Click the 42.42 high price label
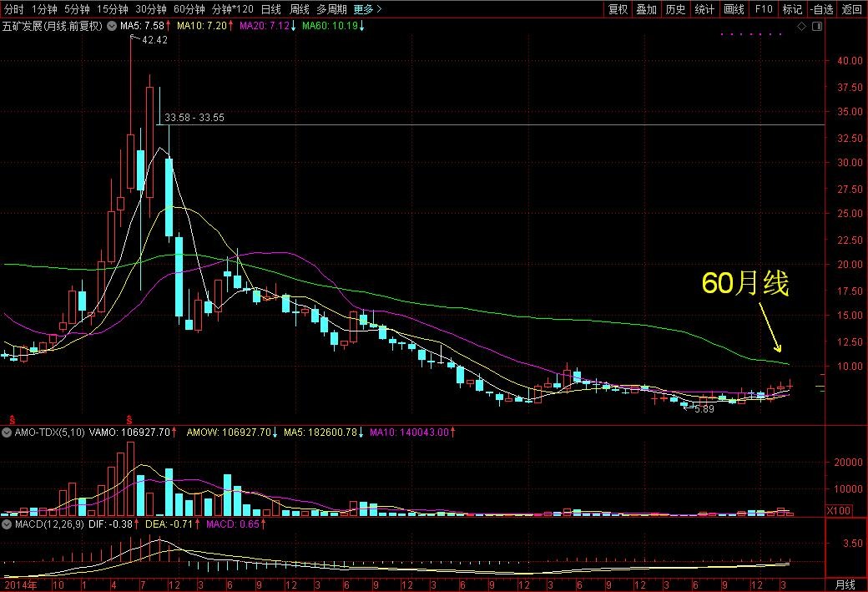The image size is (868, 592). coord(154,40)
